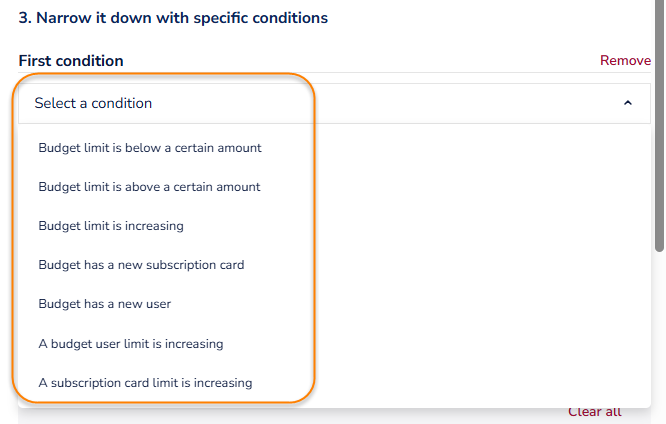This screenshot has width=666, height=424.
Task: Choose "Budget has a new subscription card"
Action: 141,265
